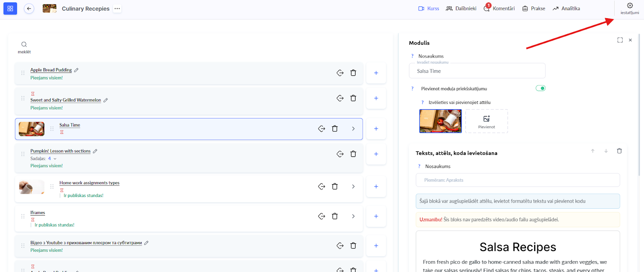Screen dimensions: 644x272
Task: Move the text block down with arrow
Action: (x=606, y=151)
